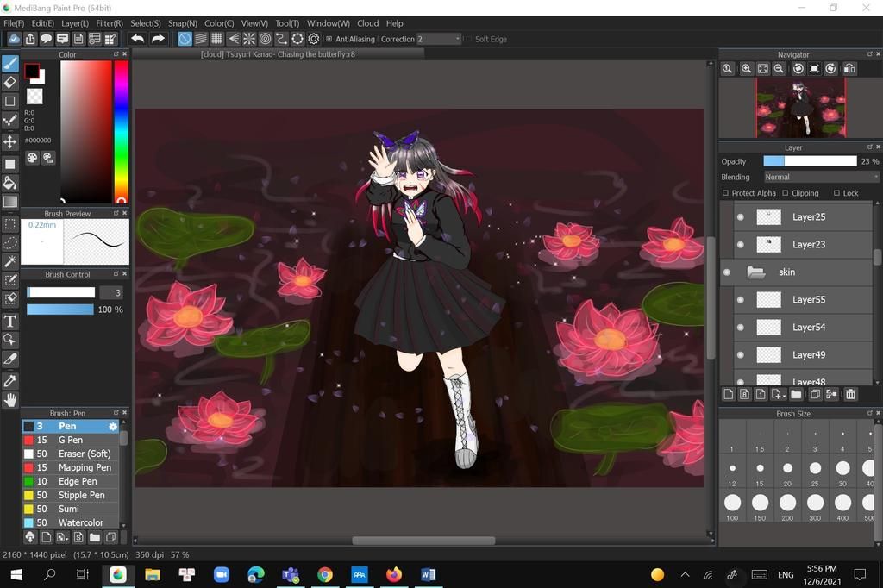
Task: Enable the parallel lines snap guide
Action: coord(200,39)
